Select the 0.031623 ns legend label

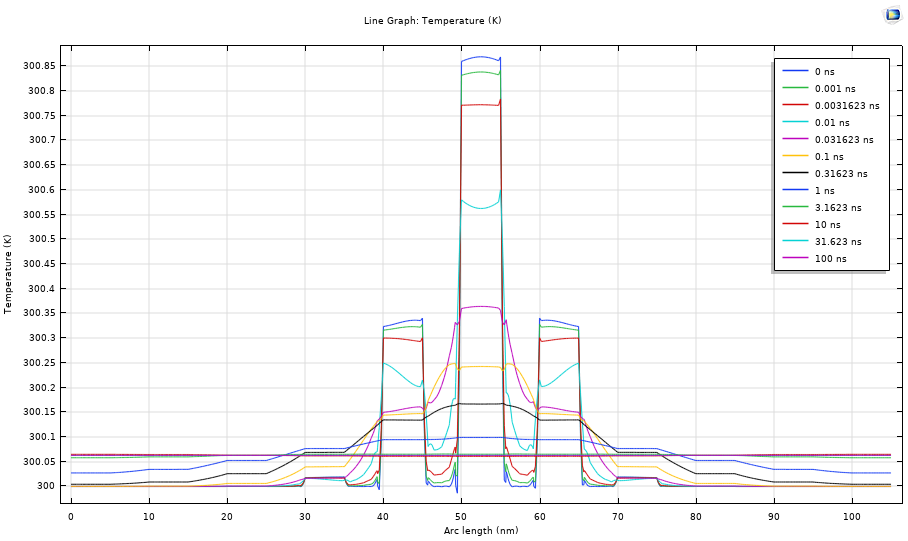pyautogui.click(x=843, y=139)
